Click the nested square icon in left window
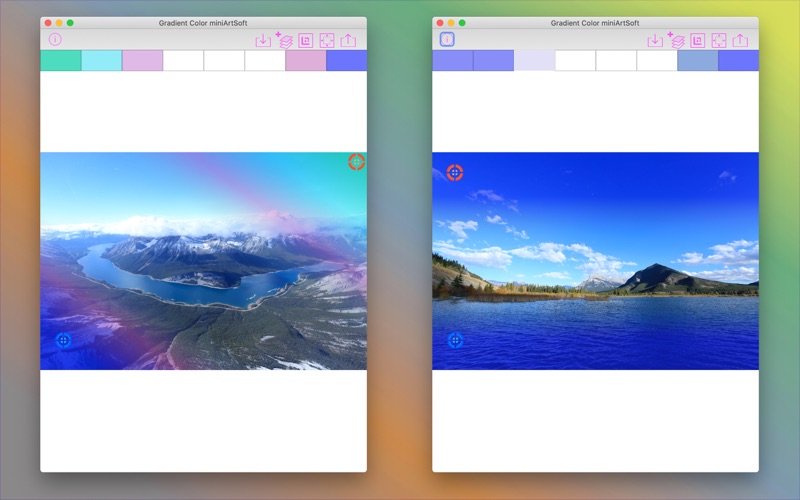The height and width of the screenshot is (500, 800). point(306,40)
